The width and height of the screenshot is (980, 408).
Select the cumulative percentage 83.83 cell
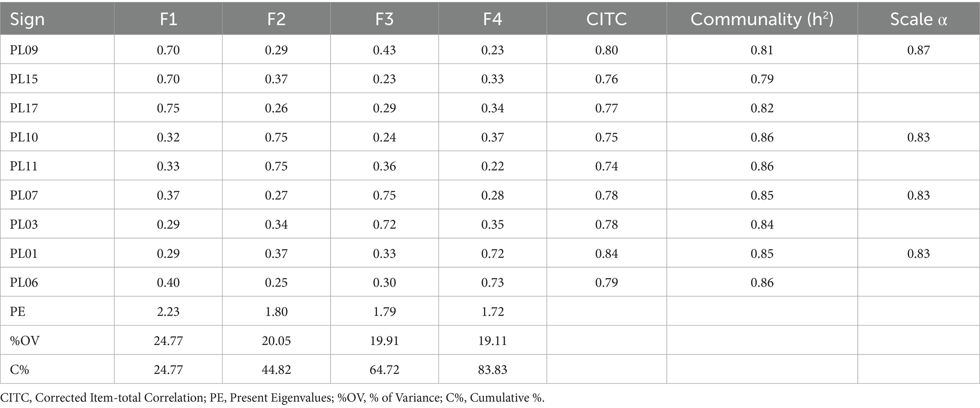coord(492,370)
